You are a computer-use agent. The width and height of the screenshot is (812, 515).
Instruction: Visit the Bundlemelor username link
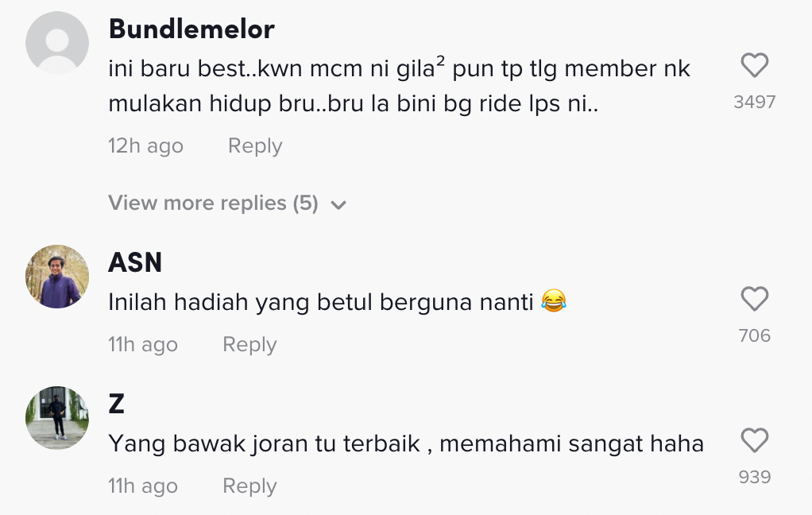pyautogui.click(x=191, y=29)
